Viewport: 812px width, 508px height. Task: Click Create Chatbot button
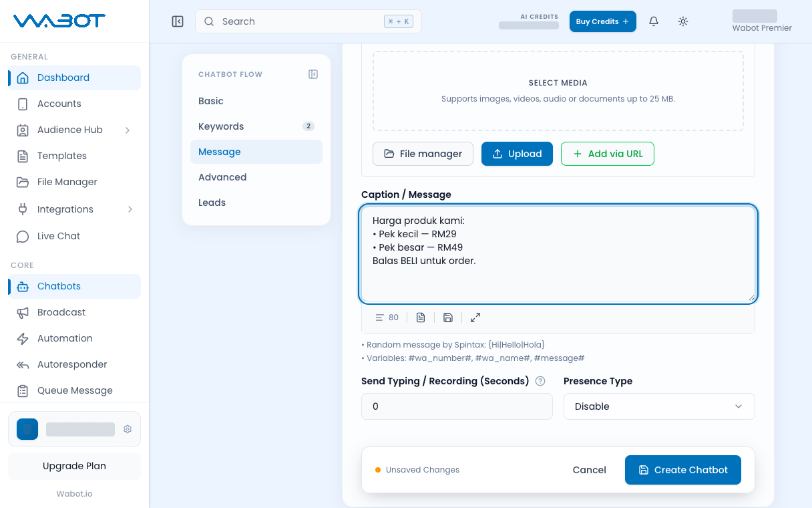[x=683, y=470]
